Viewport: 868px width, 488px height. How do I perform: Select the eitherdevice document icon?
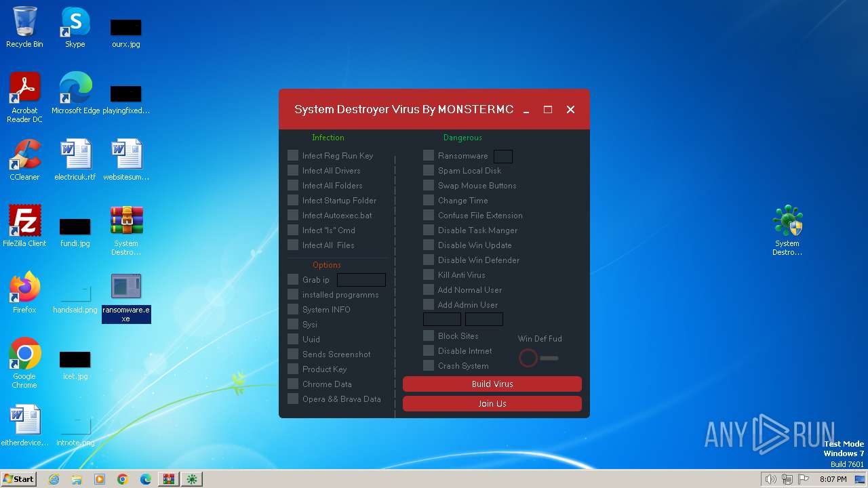coord(24,426)
